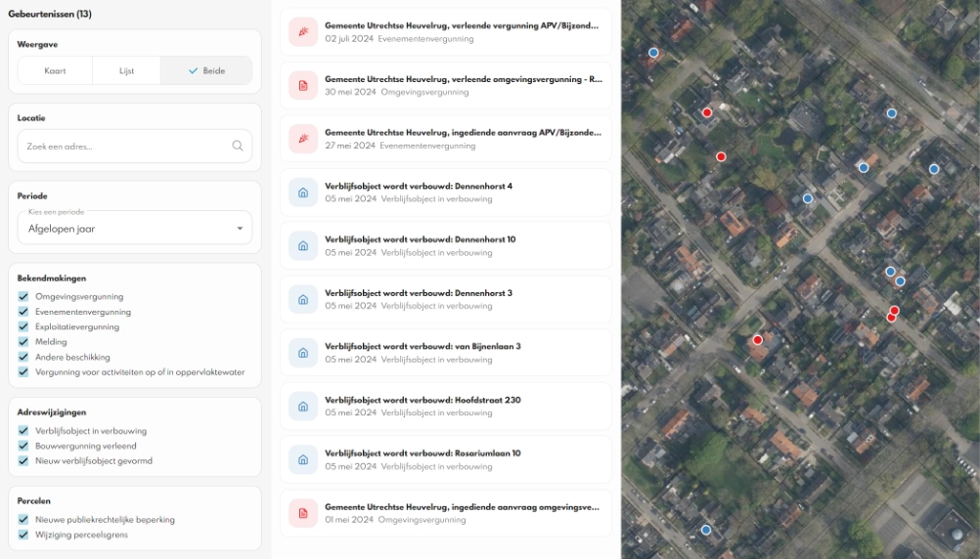Toggle the Melding checkbox
Viewport: 980px width, 559px height.
(23, 342)
